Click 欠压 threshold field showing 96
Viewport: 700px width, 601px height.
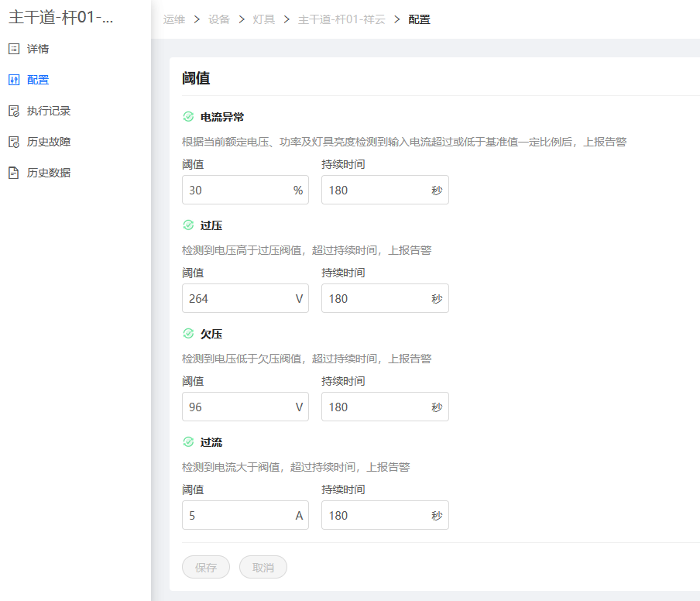click(245, 407)
